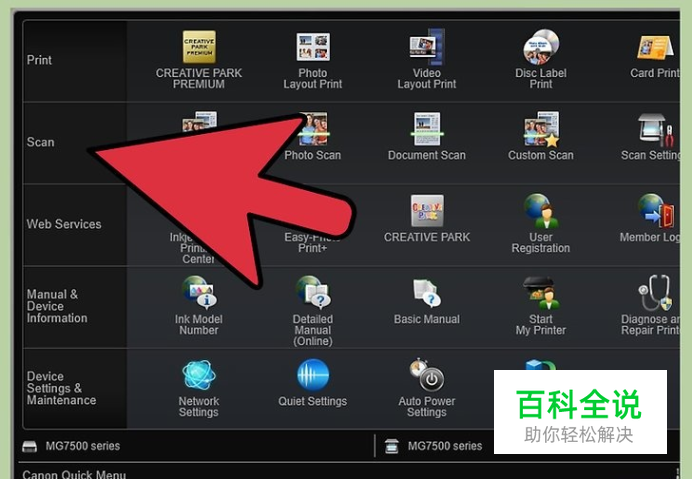Click the MG7500 series scanner selector
Image resolution: width=692 pixels, height=479 pixels.
(433, 446)
